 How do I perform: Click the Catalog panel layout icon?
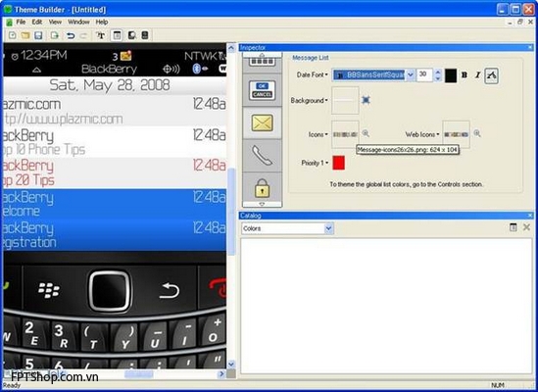513,227
